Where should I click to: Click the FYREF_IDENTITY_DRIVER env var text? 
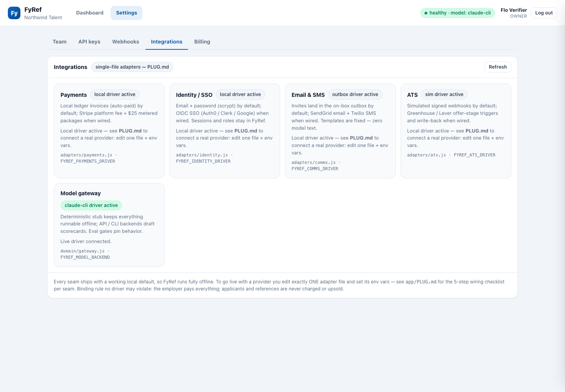pyautogui.click(x=203, y=162)
